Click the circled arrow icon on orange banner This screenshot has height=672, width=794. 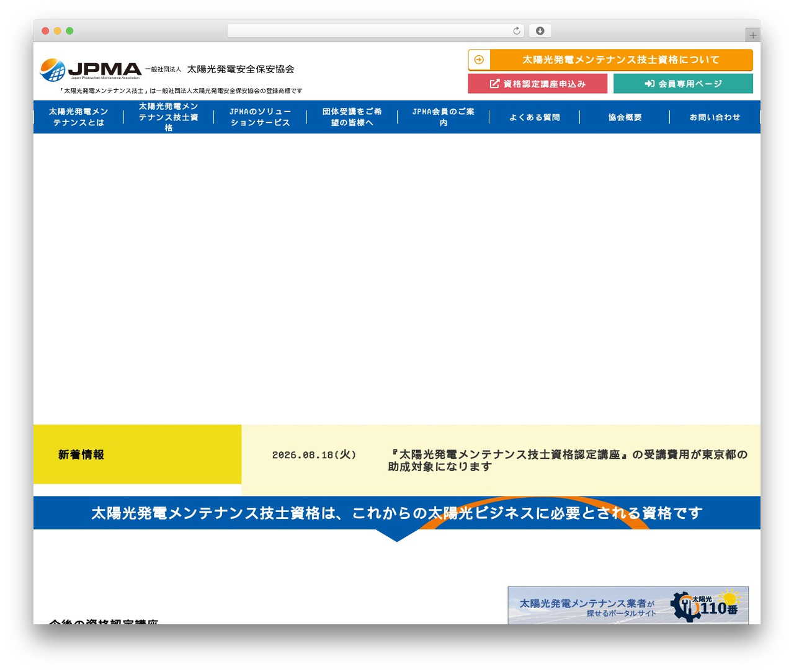coord(479,60)
